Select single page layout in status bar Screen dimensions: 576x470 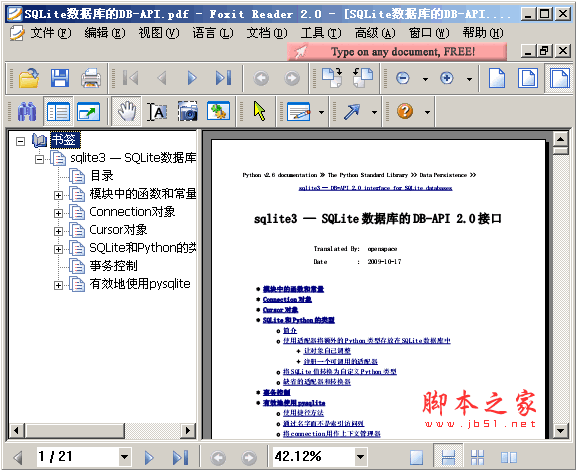pos(416,458)
